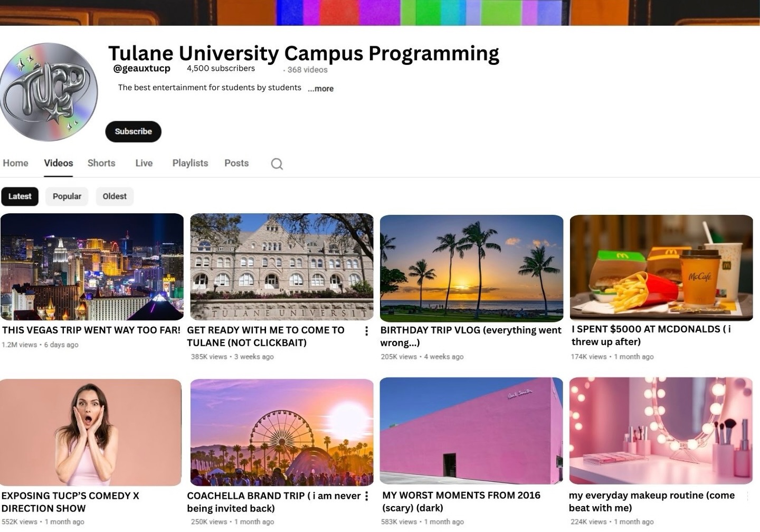The width and height of the screenshot is (760, 532).
Task: Open three-dot menu for COACHELLA BRAND TRIP video
Action: (366, 496)
